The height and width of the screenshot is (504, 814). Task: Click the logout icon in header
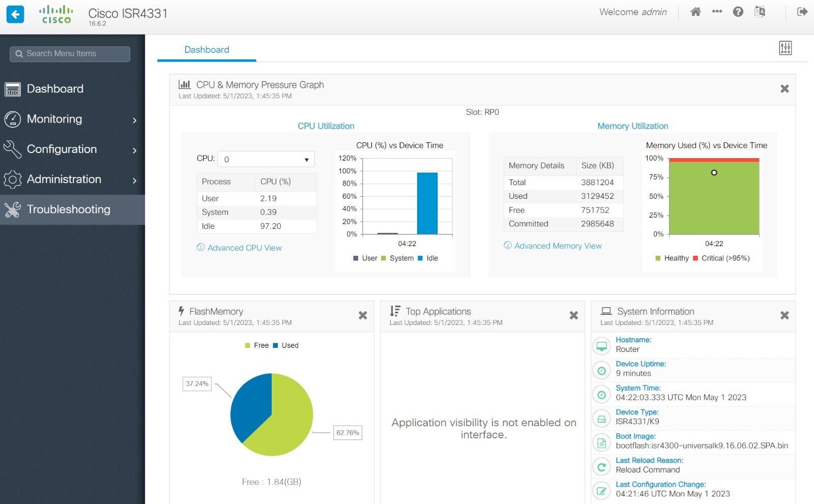point(802,12)
